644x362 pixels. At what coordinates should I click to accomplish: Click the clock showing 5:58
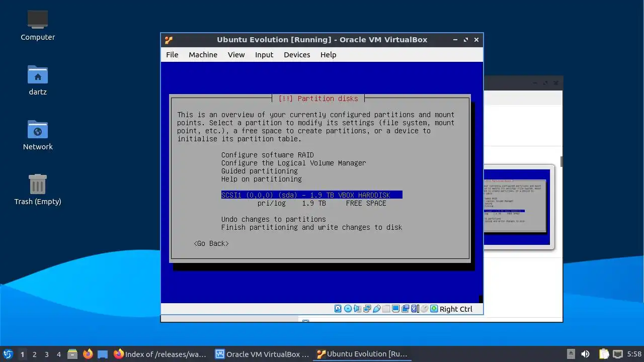click(x=634, y=354)
